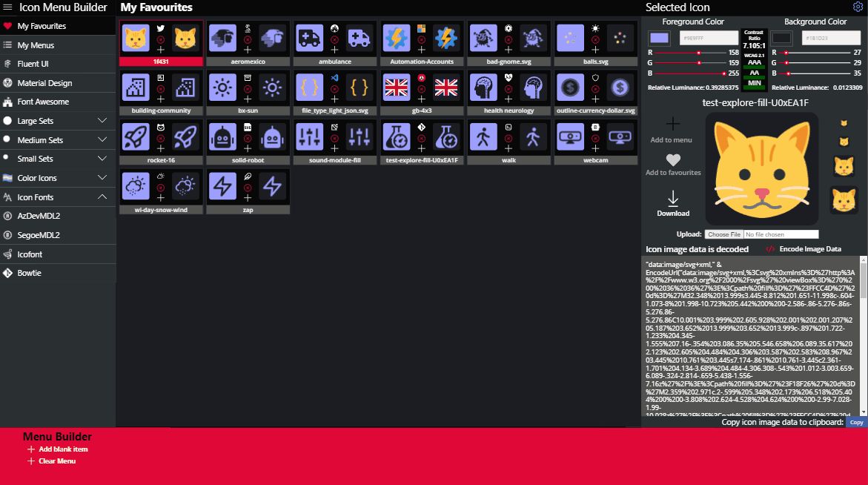Select the purple-background building-community icon preview
The width and height of the screenshot is (868, 485).
[136, 88]
